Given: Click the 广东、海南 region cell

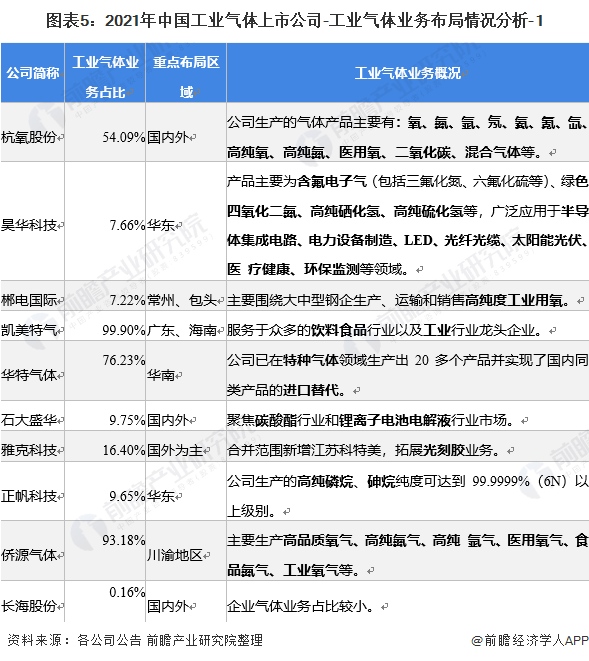Looking at the screenshot, I should point(182,330).
